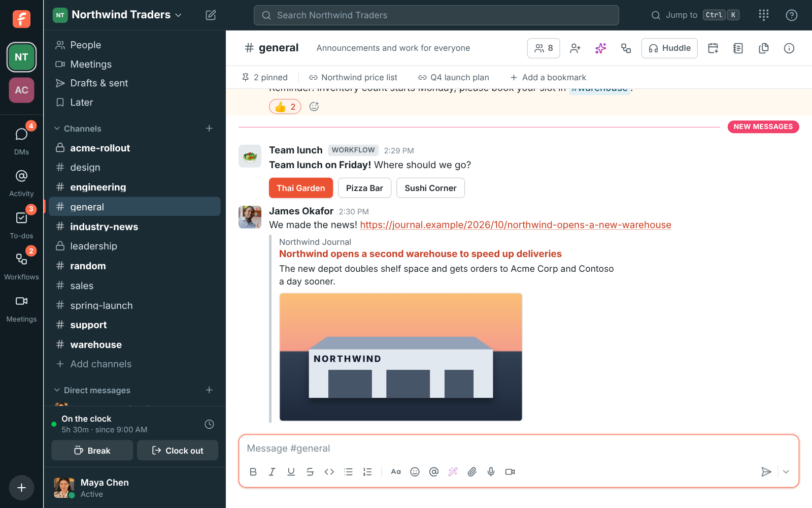
Task: Toggle the thumbs up reaction with count 2
Action: 285,107
